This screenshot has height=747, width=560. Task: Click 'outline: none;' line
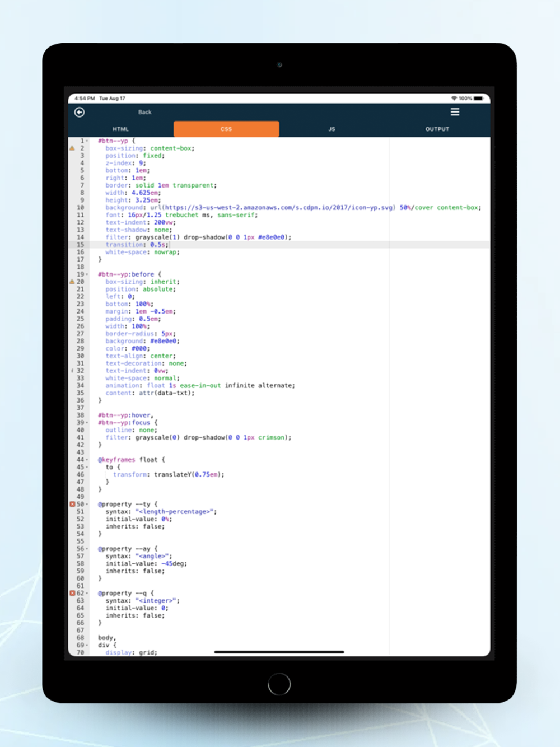[132, 430]
